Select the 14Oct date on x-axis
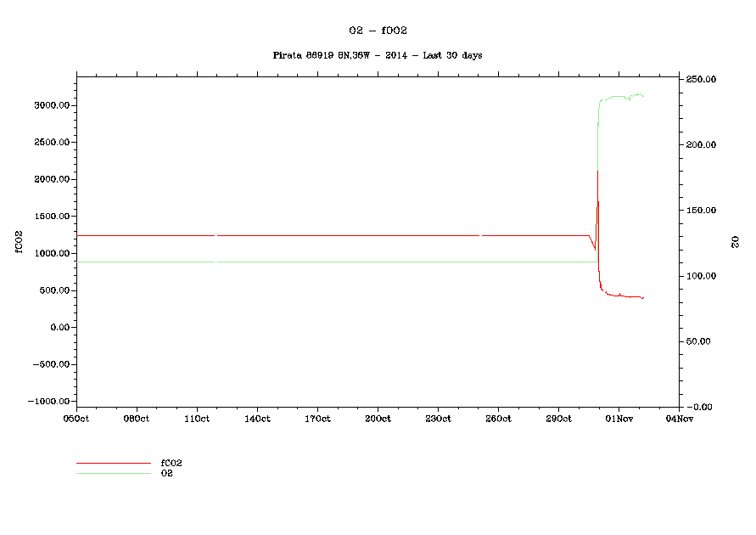This screenshot has height=535, width=756. click(x=257, y=419)
